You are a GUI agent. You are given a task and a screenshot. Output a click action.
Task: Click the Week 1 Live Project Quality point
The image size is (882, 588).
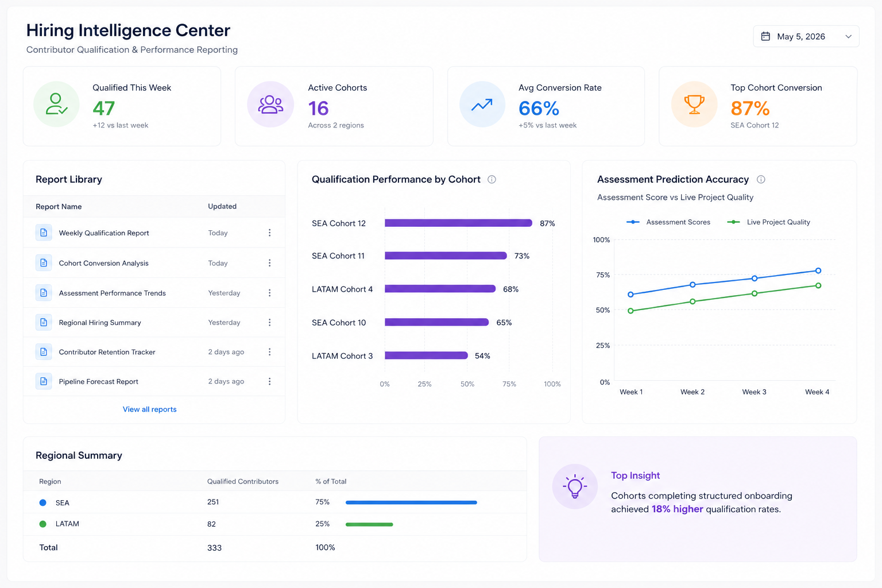coord(630,311)
